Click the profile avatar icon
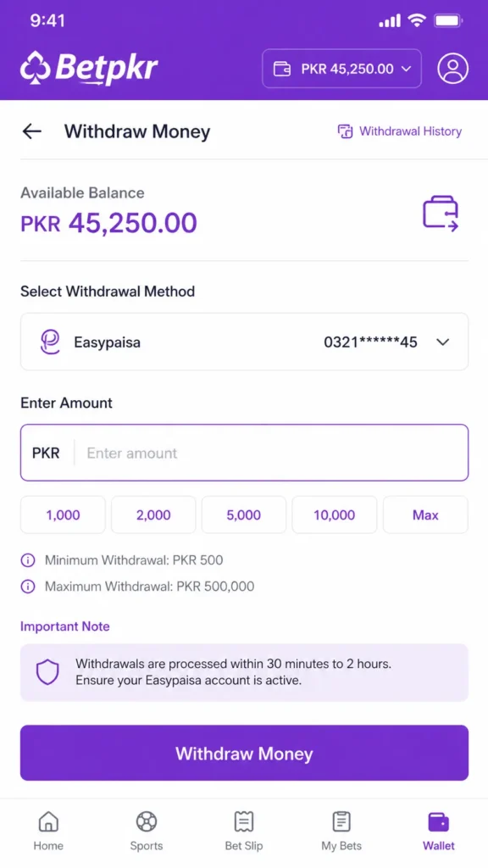 453,69
